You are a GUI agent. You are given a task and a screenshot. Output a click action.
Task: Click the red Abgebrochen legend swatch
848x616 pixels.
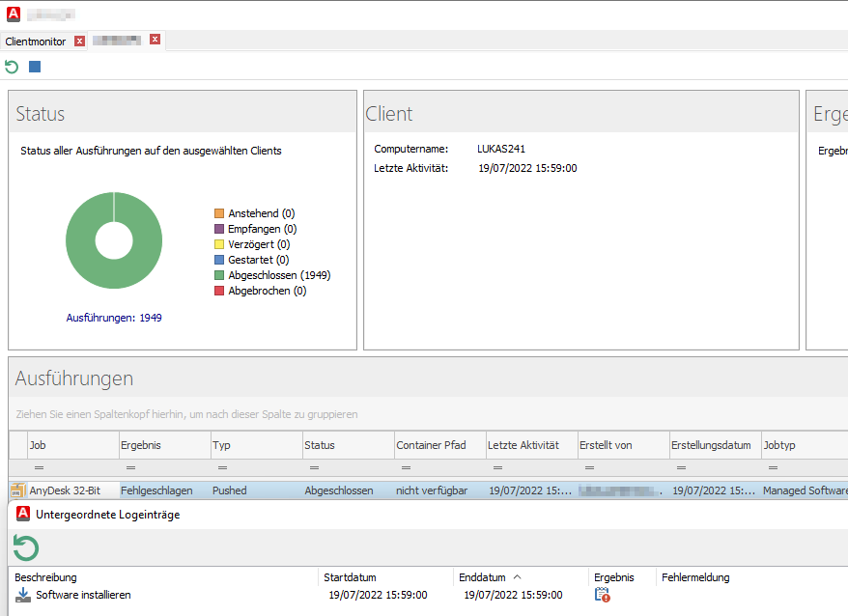pos(219,291)
